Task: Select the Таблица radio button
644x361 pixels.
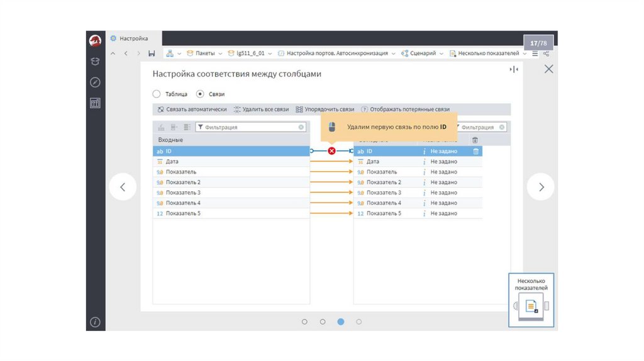Action: point(157,94)
